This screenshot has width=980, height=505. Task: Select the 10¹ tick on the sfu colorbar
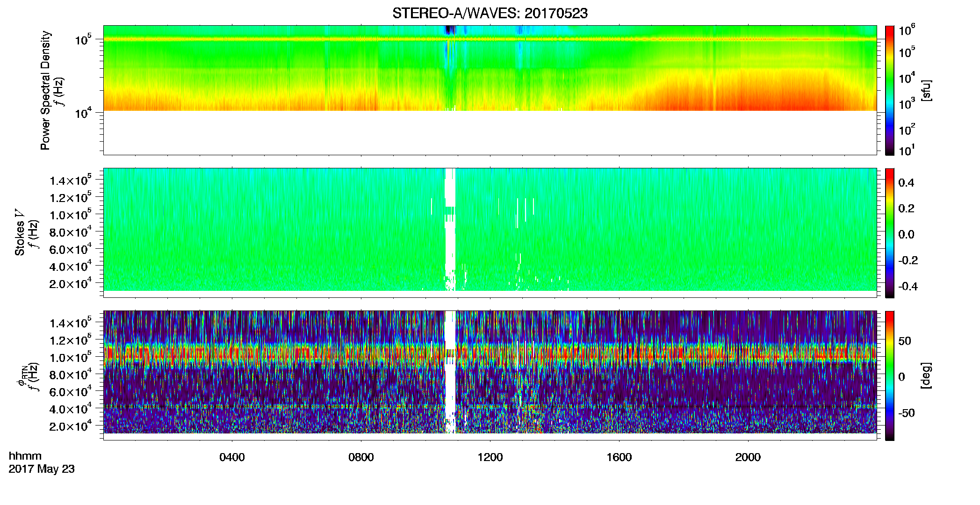(x=907, y=151)
